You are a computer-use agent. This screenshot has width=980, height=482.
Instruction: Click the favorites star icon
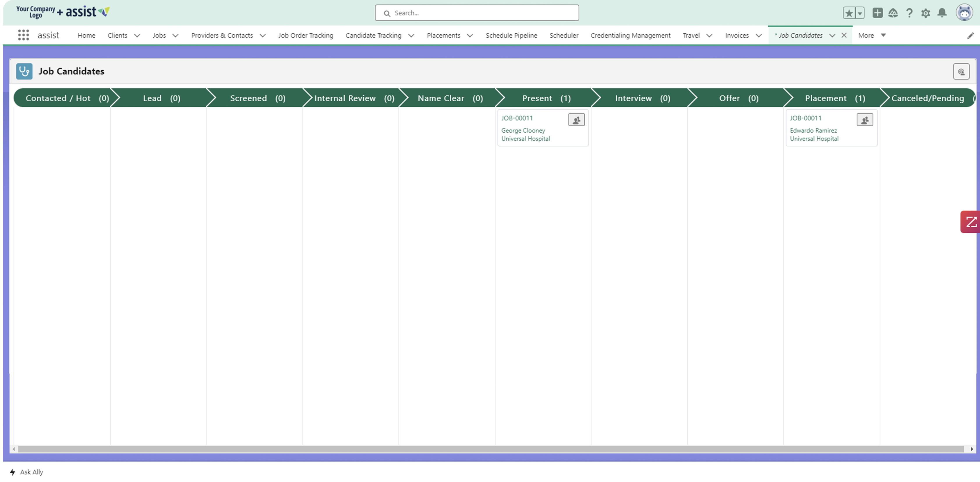pos(849,13)
